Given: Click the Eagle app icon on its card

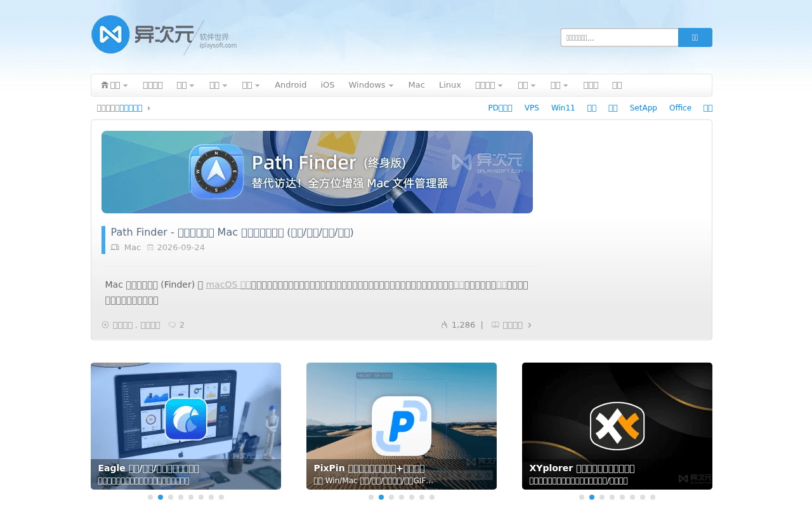Looking at the screenshot, I should click(186, 419).
